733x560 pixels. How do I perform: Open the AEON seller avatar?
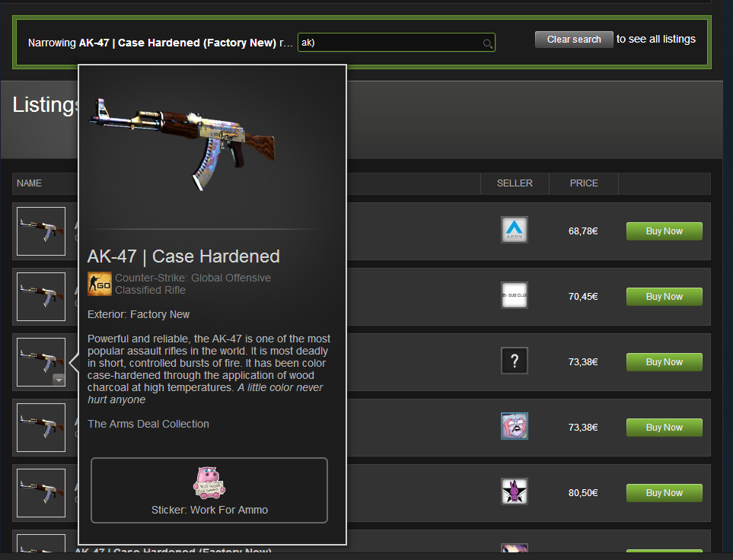[515, 230]
